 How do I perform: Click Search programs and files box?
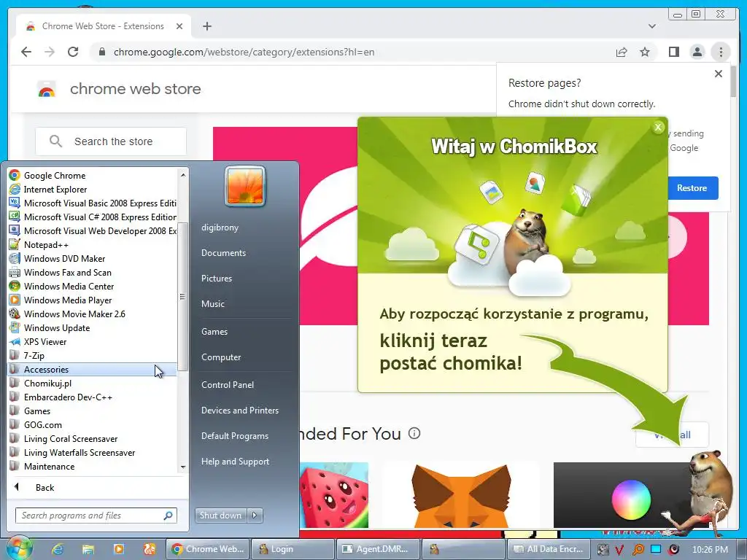click(x=96, y=516)
